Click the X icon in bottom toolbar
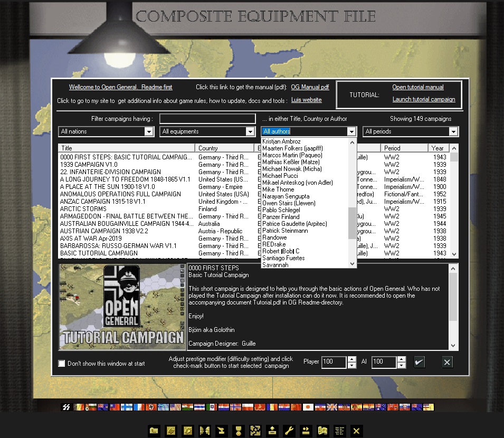This screenshot has width=504, height=438. pyautogui.click(x=356, y=431)
